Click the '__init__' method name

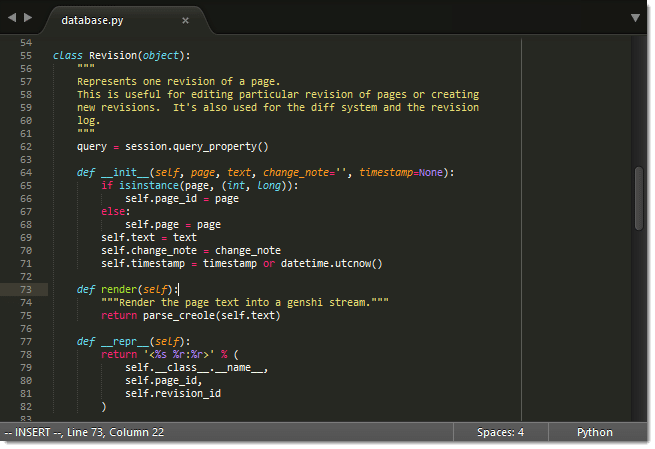pyautogui.click(x=125, y=172)
